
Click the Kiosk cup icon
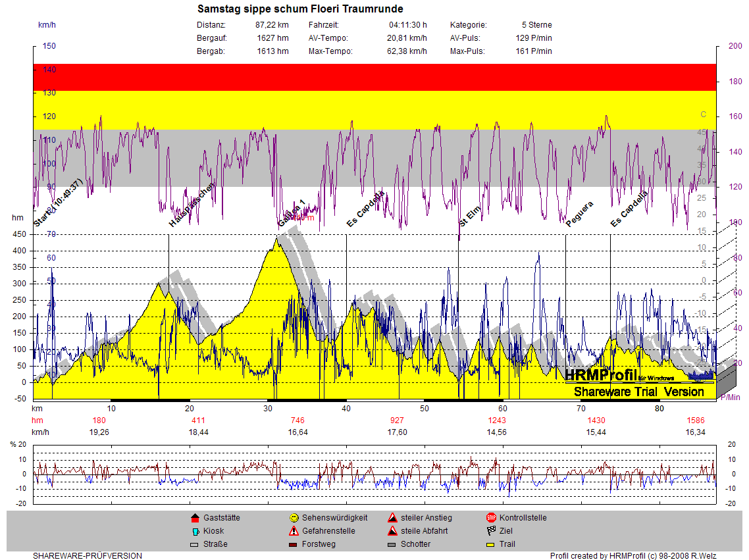(x=194, y=531)
